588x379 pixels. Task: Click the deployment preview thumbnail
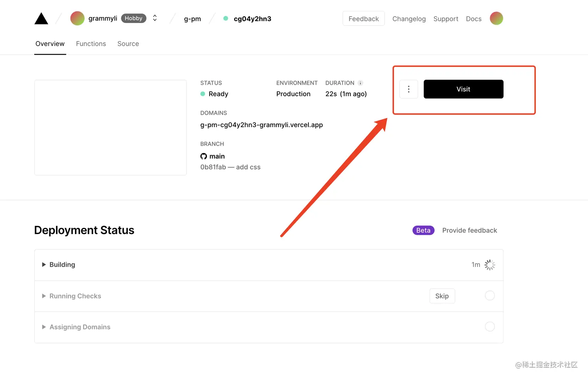coord(110,127)
